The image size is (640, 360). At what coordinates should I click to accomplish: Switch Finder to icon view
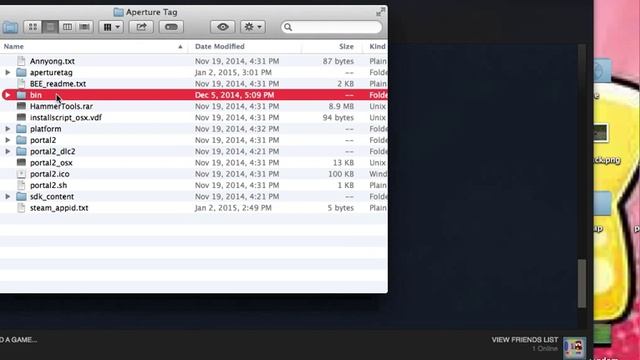(33, 27)
